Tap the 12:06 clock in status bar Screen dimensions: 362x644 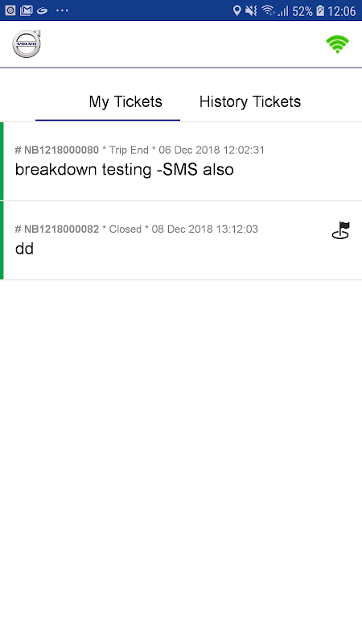coord(341,10)
